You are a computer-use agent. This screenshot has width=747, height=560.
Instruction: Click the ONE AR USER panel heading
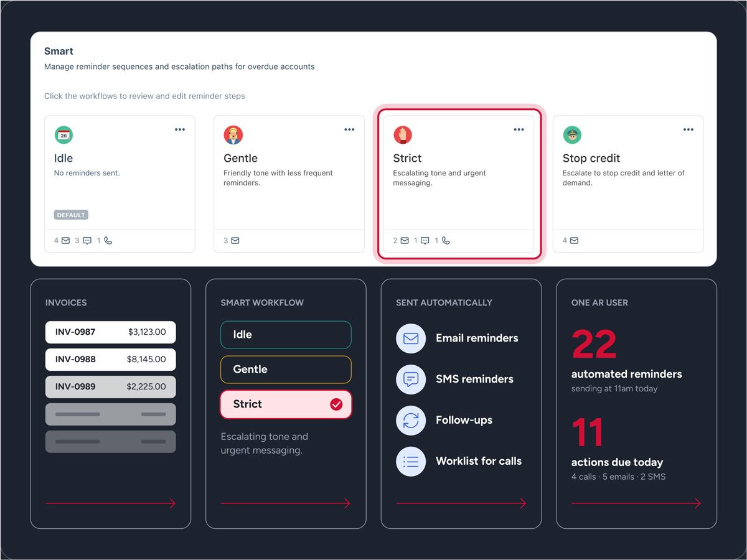(599, 302)
